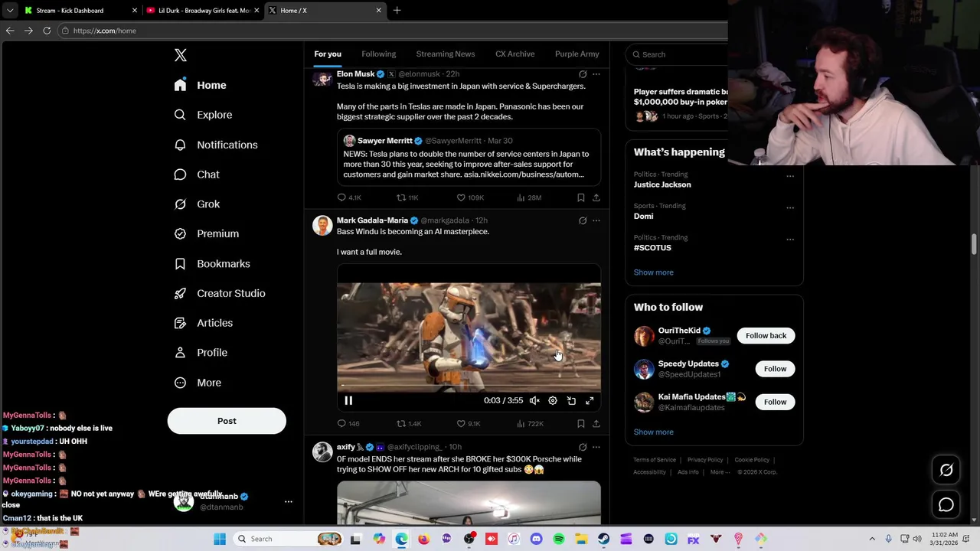The width and height of the screenshot is (980, 551).
Task: Toggle picture-in-picture on the video
Action: [x=571, y=400]
